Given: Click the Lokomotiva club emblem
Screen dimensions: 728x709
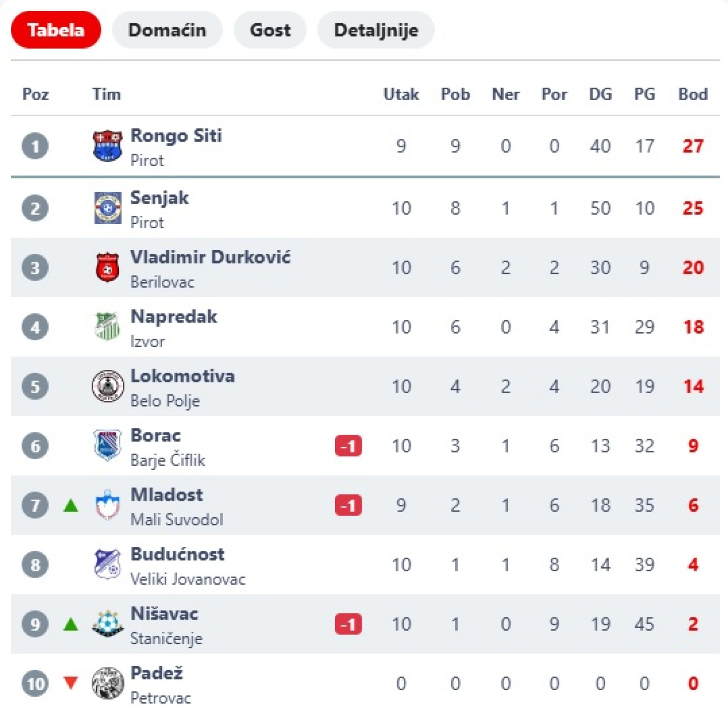Looking at the screenshot, I should point(107,386).
